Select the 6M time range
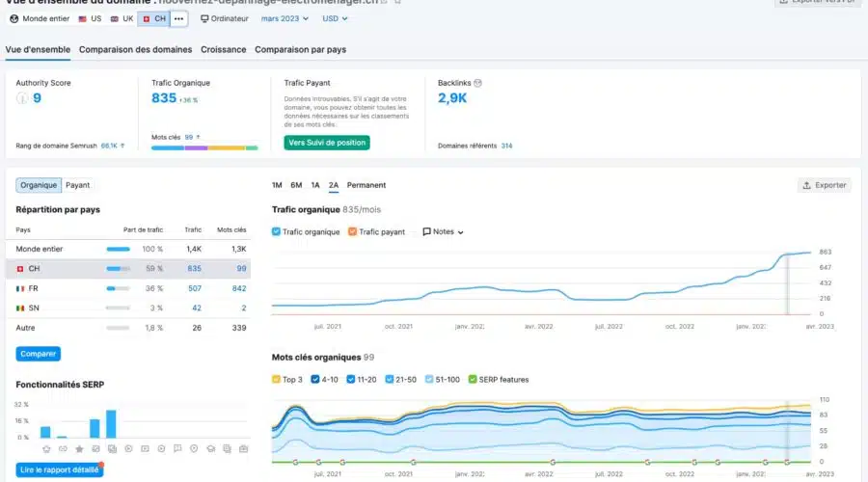The width and height of the screenshot is (868, 482). pos(296,185)
